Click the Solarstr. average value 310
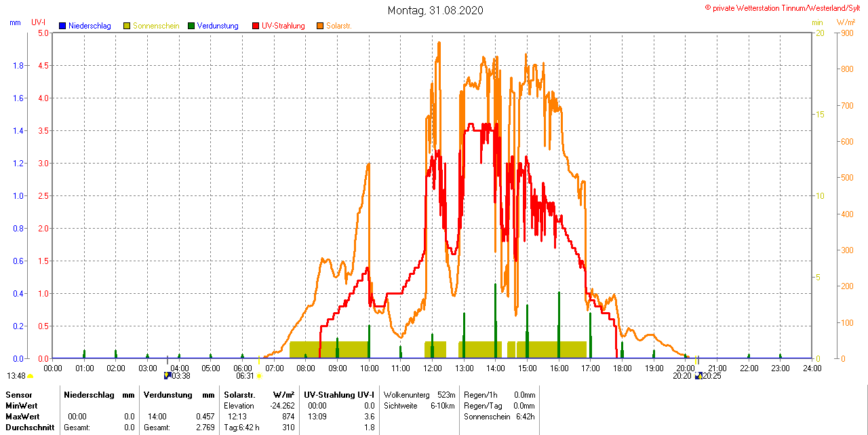The image size is (868, 435). pyautogui.click(x=289, y=428)
